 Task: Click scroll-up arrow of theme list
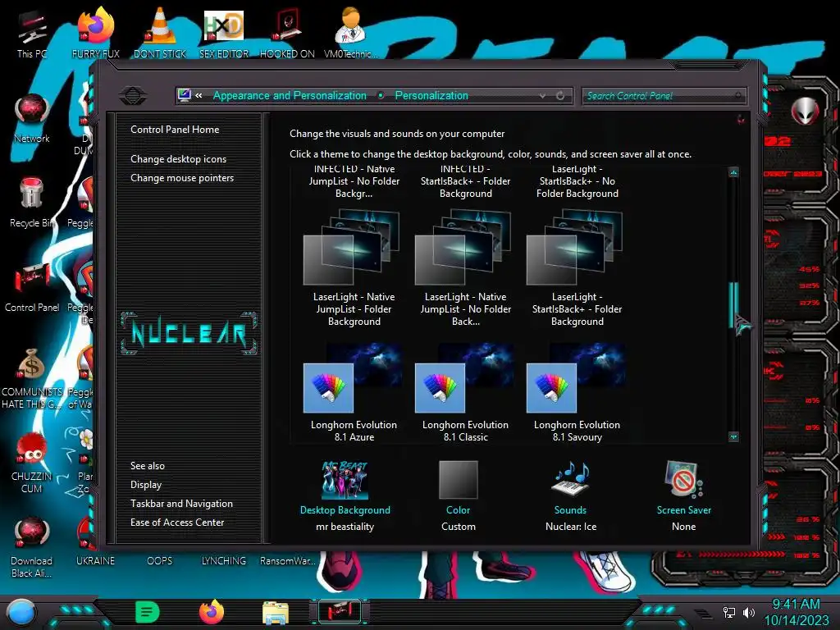(733, 172)
